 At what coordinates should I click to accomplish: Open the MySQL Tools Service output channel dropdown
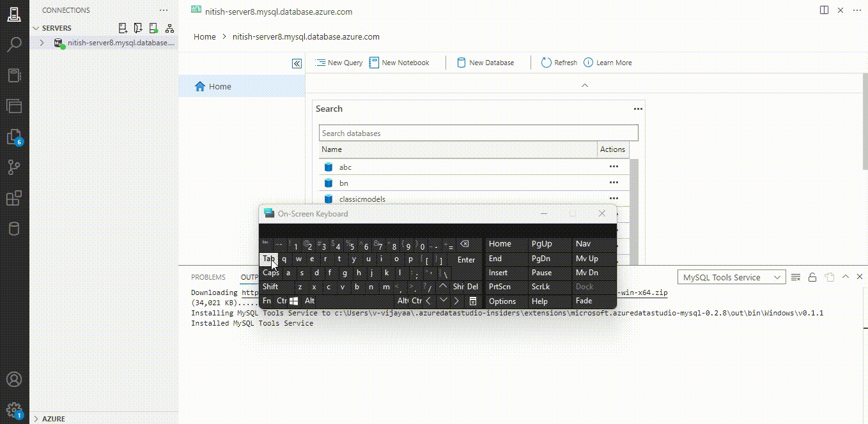[x=731, y=276]
